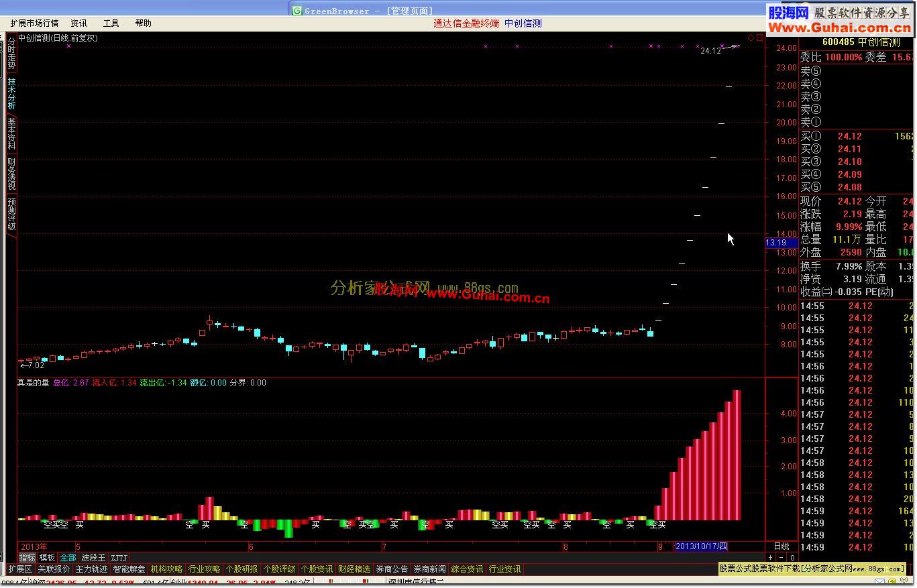Click the 中创信测(日线,前复权) chart title

(58, 38)
